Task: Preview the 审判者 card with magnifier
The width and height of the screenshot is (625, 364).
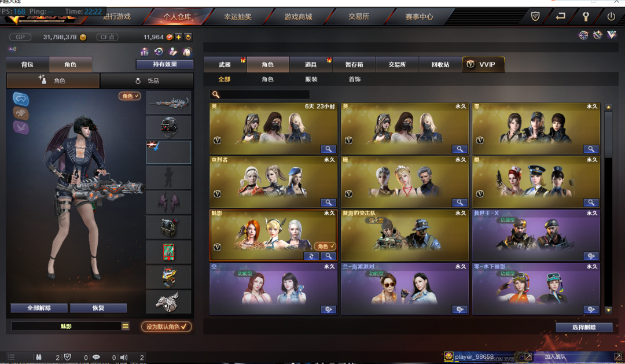Action: coord(328,203)
